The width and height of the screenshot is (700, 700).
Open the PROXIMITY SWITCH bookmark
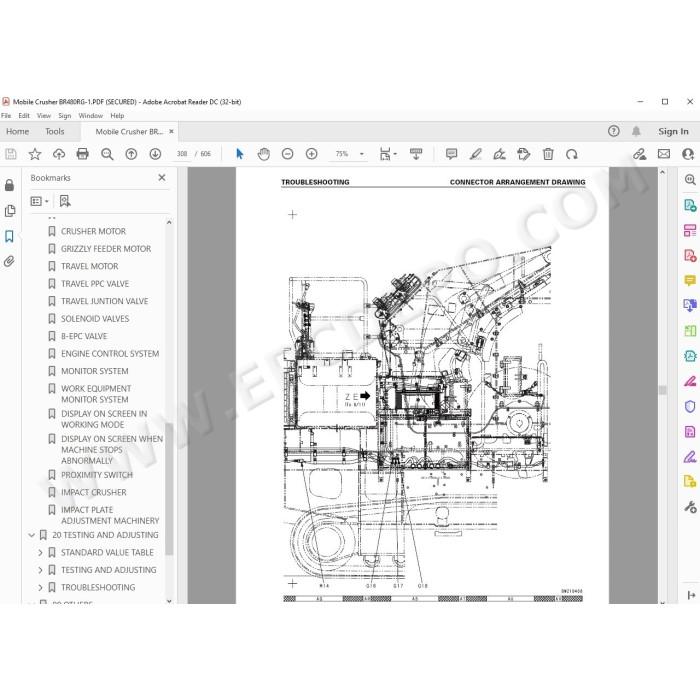(x=97, y=475)
